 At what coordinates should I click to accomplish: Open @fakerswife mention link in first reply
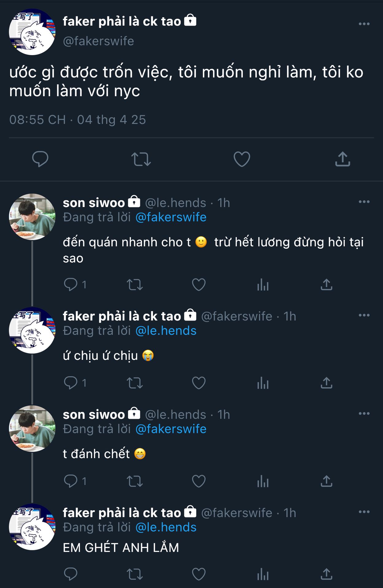point(171,217)
